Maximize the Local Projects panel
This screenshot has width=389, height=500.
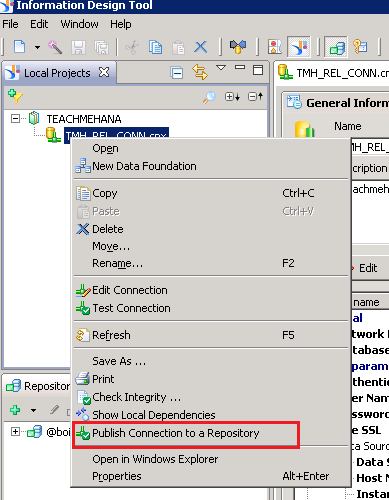coord(258,70)
